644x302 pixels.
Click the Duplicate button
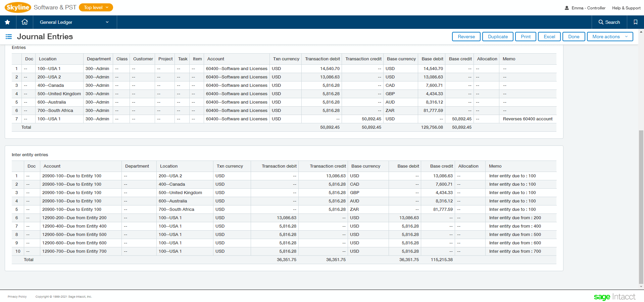[497, 37]
